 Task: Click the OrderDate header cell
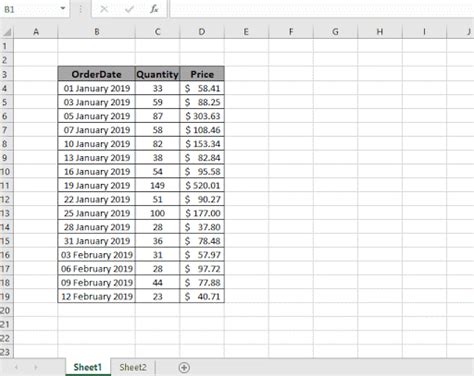pos(97,74)
